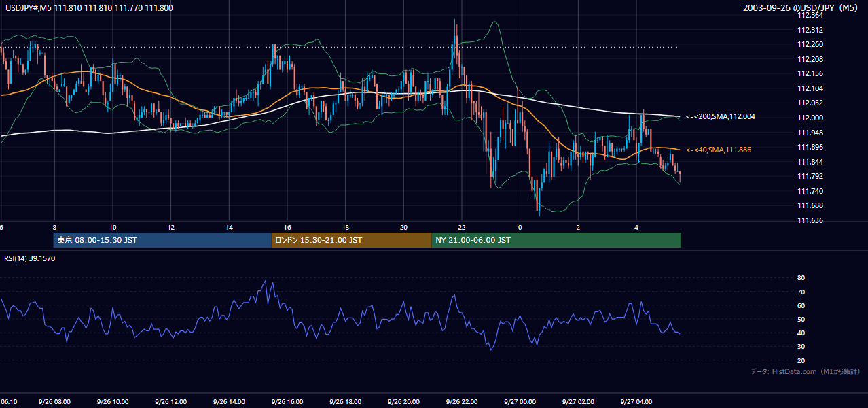The width and height of the screenshot is (868, 408).
Task: Click the hour 20 tick on chart axis
Action: click(404, 227)
